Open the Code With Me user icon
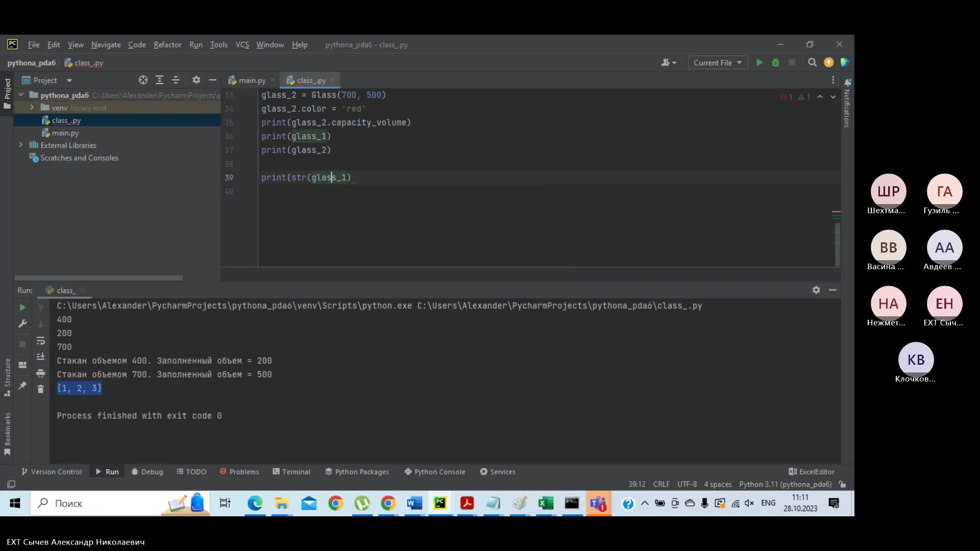This screenshot has height=551, width=980. (x=668, y=62)
